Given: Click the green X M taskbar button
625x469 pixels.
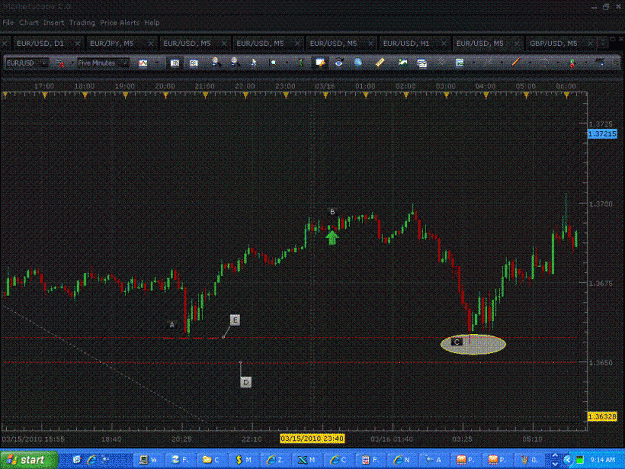Looking at the screenshot, I should point(307,460).
